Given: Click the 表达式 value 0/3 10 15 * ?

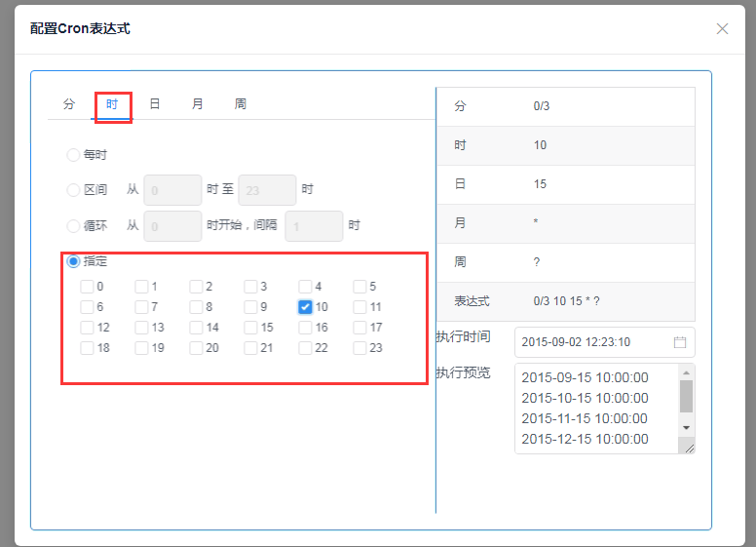Looking at the screenshot, I should tap(567, 301).
